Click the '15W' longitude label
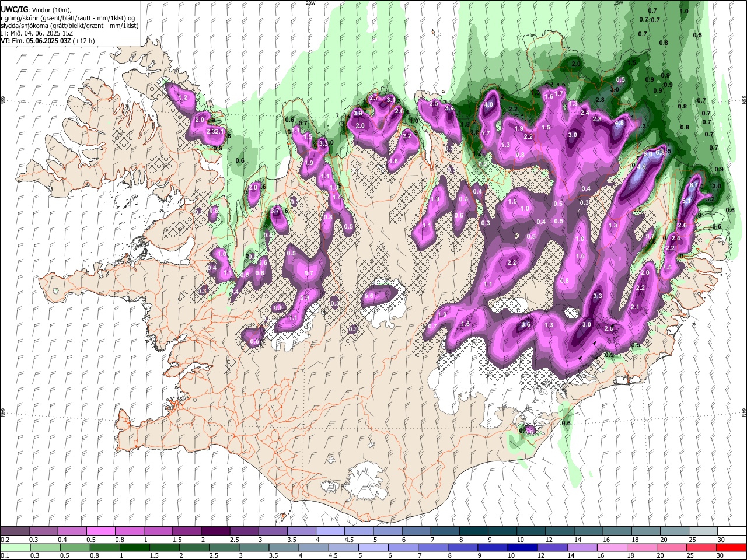Viewport: 747px width, 560px height. [619, 3]
